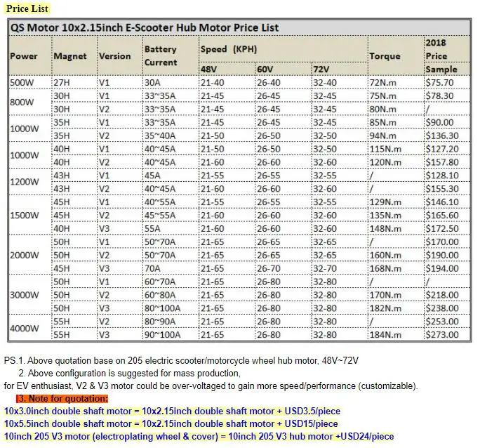480x448 pixels.
Task: Select the '27H' magnet cell
Action: point(62,83)
